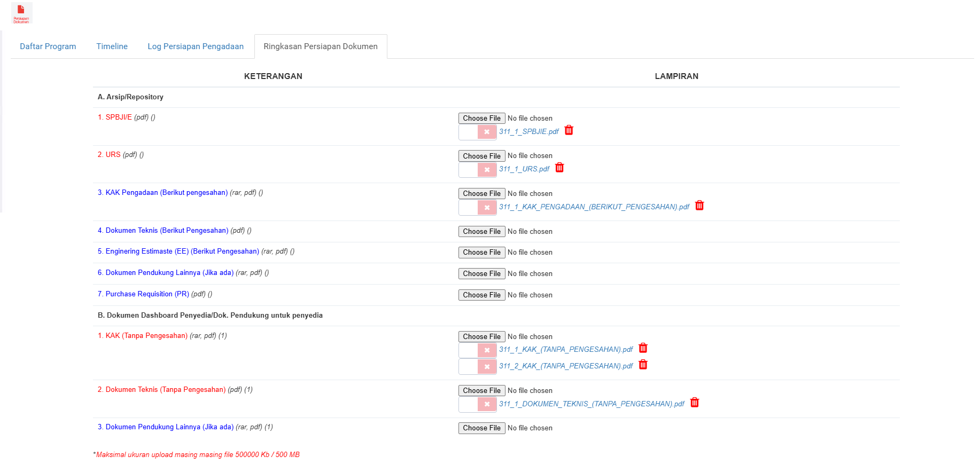The width and height of the screenshot is (980, 472).
Task: Flip the switch for 311_2_KAK_(TANPA_PENGESAHAN).pdf
Action: coord(478,367)
